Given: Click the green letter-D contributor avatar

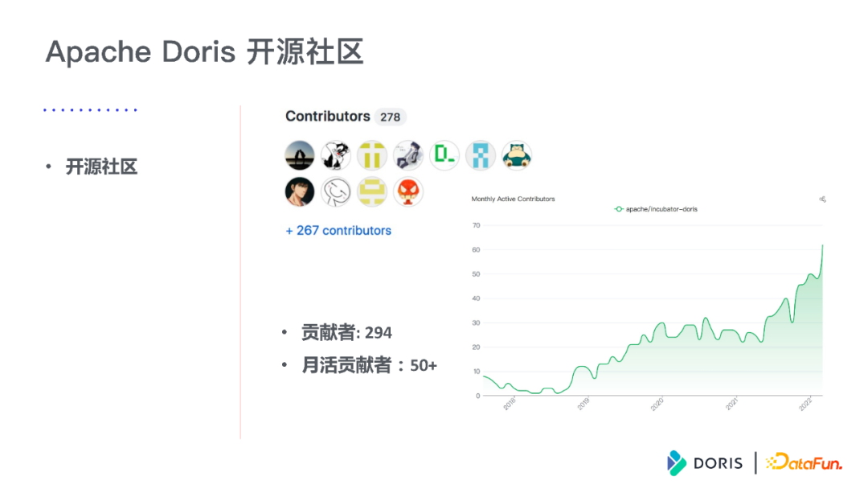Looking at the screenshot, I should [x=444, y=154].
